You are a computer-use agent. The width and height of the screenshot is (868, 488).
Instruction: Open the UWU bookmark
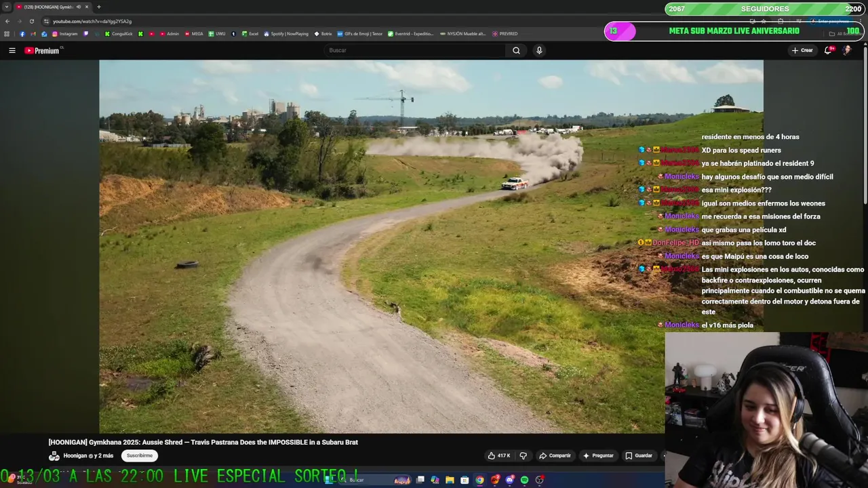(x=217, y=34)
